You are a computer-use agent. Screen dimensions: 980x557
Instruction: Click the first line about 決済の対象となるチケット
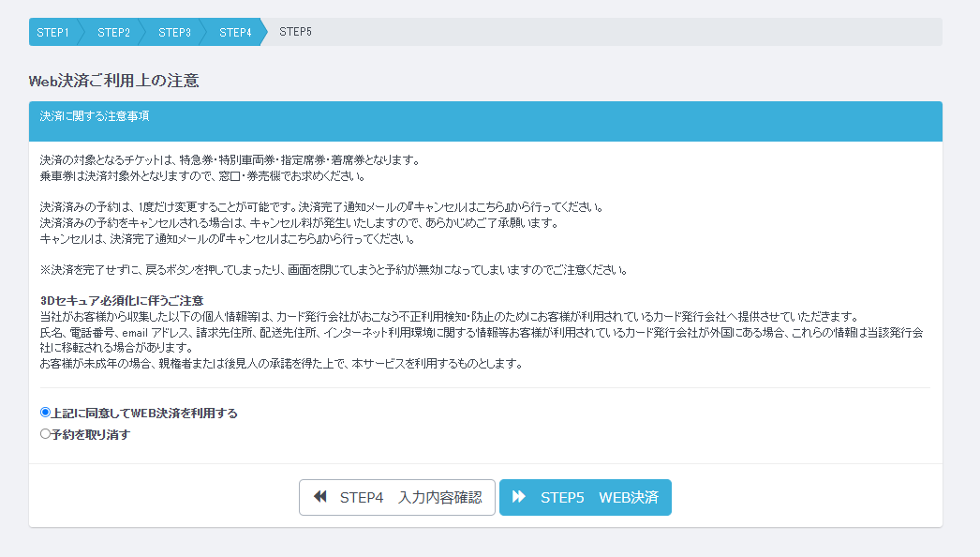click(x=230, y=160)
